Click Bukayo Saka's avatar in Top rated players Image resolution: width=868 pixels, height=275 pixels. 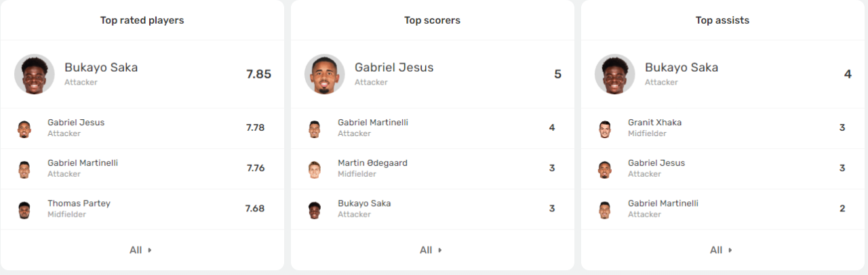pyautogui.click(x=35, y=75)
